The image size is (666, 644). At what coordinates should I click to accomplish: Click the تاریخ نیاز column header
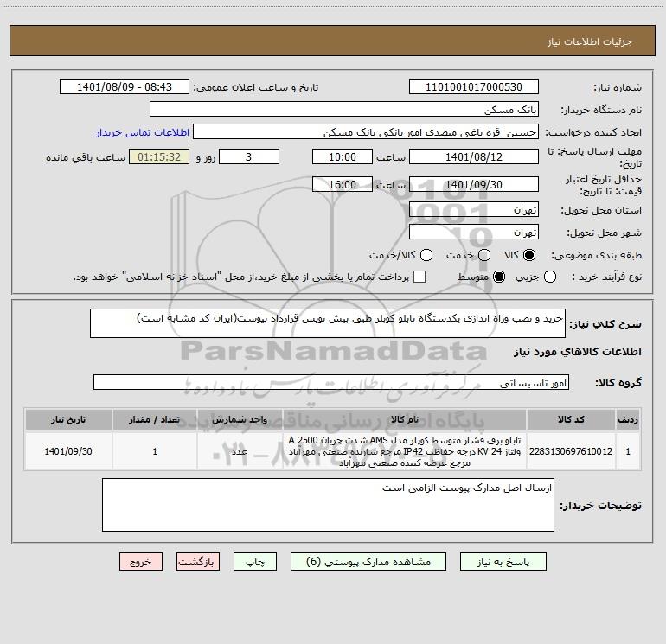(68, 419)
